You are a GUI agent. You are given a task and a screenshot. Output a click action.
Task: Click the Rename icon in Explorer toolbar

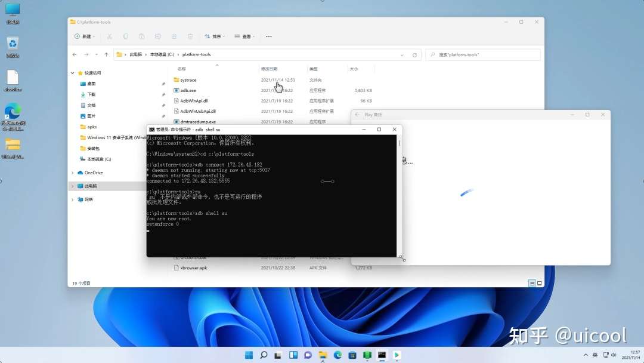[157, 36]
